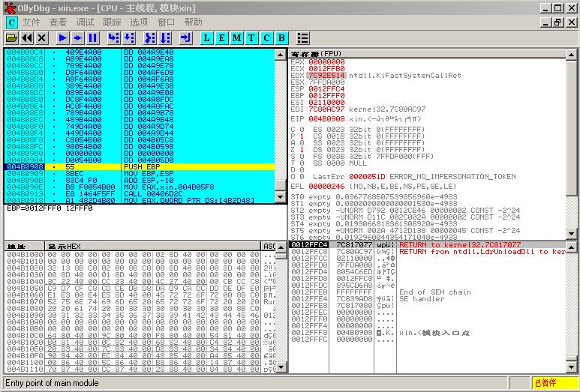This screenshot has height=392, width=580.
Task: Click disassembly pane scrollbar down arrow
Action: coord(281,197)
